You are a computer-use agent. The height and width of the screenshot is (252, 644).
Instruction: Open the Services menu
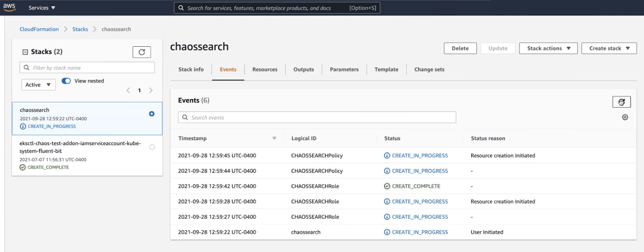click(x=42, y=8)
